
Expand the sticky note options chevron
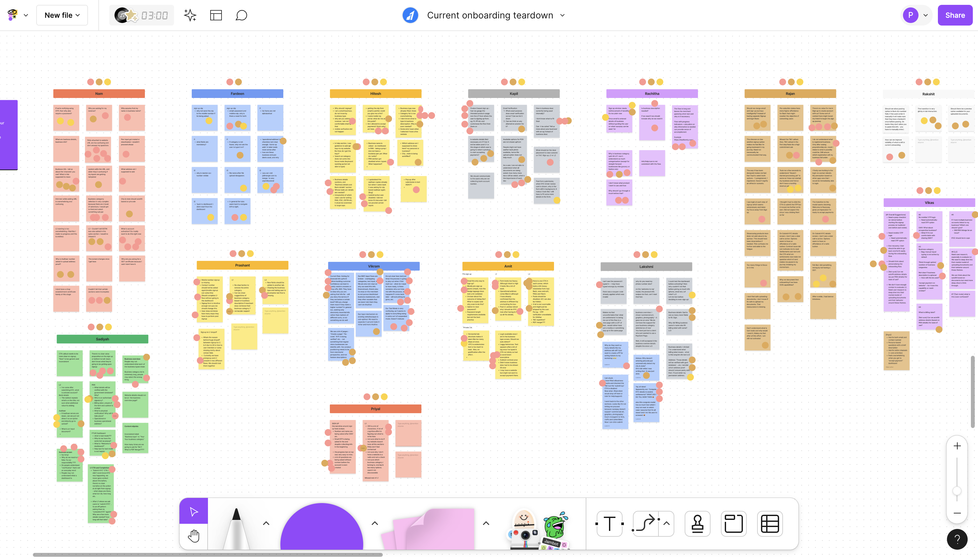486,523
